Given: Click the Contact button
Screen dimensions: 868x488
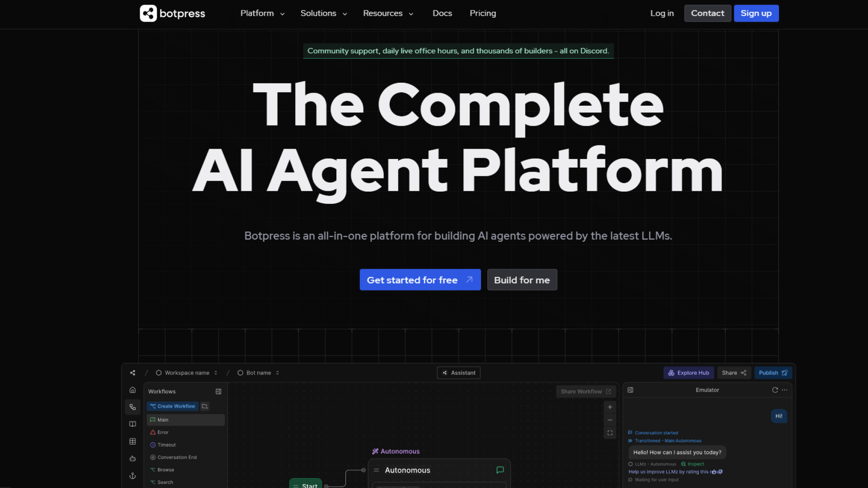Looking at the screenshot, I should [x=708, y=14].
